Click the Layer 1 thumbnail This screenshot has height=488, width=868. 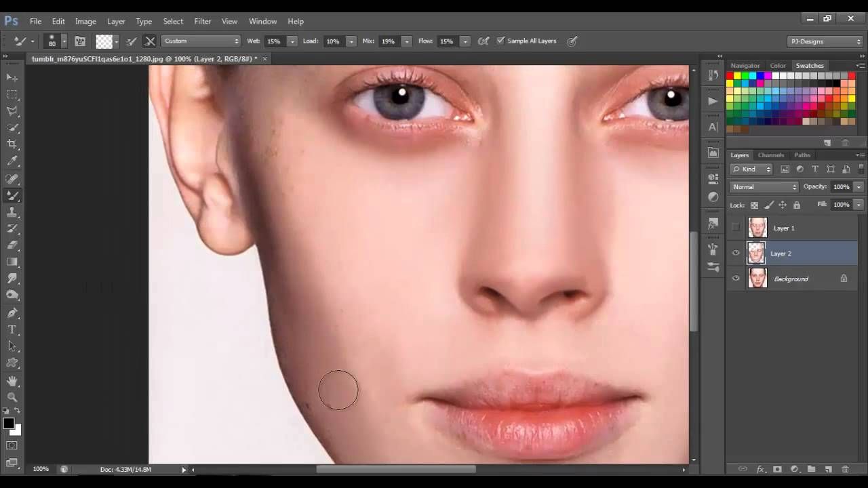tap(757, 228)
